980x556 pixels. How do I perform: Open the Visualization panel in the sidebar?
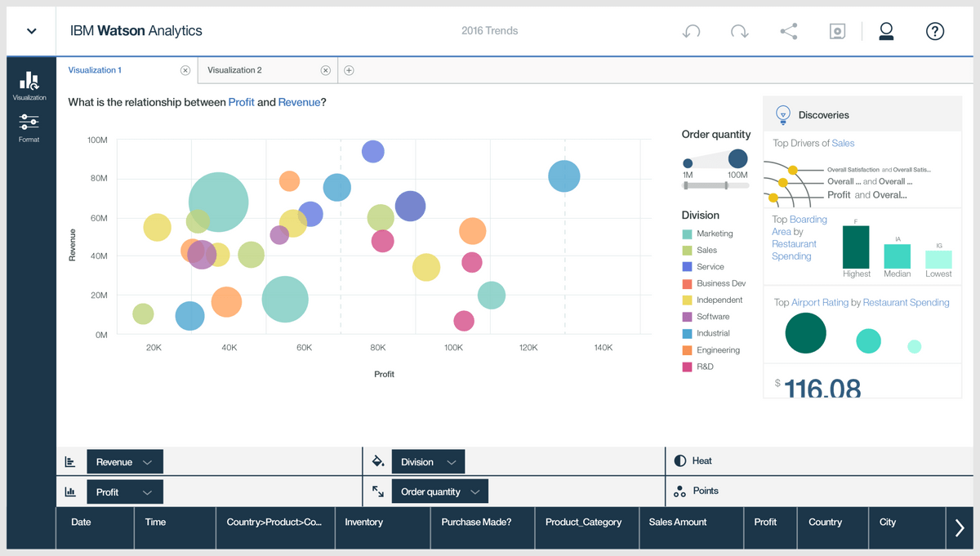tap(29, 86)
